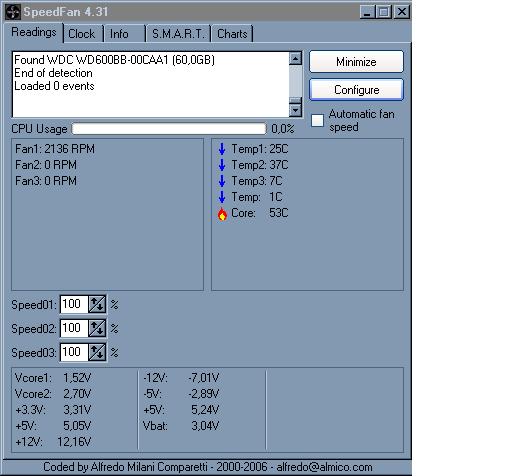Click the Minimize button
The width and height of the screenshot is (512, 476).
356,62
